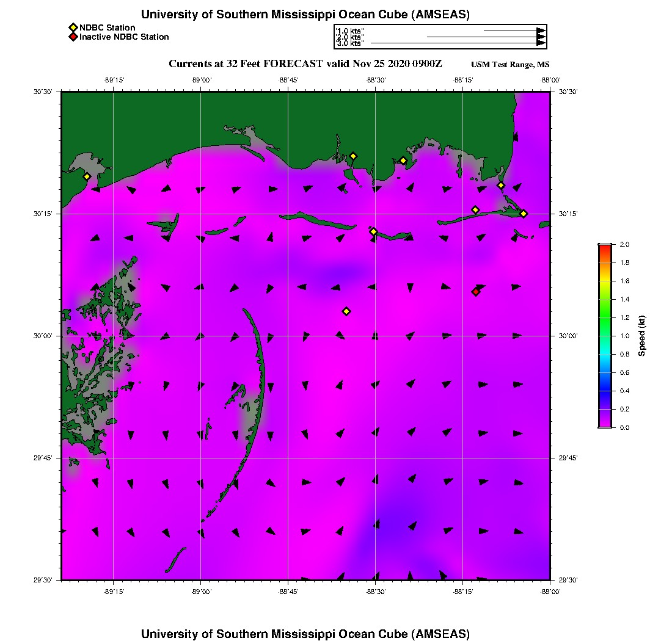Click the '0.0' value on the colorbar scale

[624, 427]
